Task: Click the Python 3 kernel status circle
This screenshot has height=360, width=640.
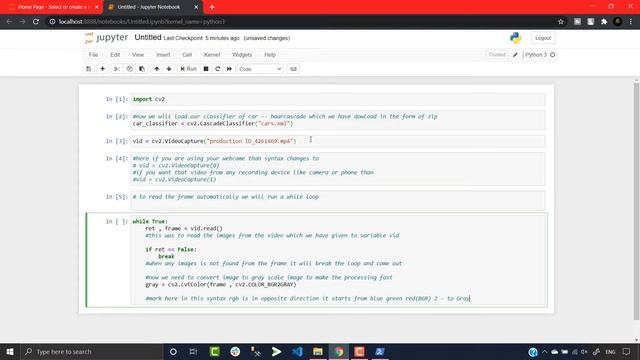Action: point(553,55)
